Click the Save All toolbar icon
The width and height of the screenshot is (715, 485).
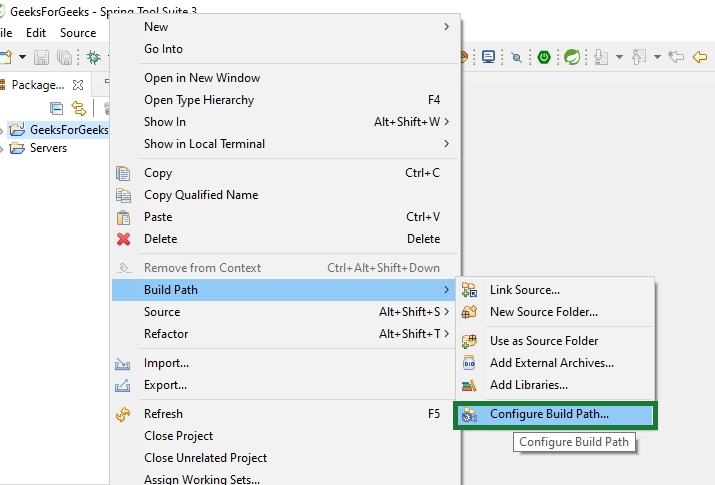pyautogui.click(x=64, y=57)
